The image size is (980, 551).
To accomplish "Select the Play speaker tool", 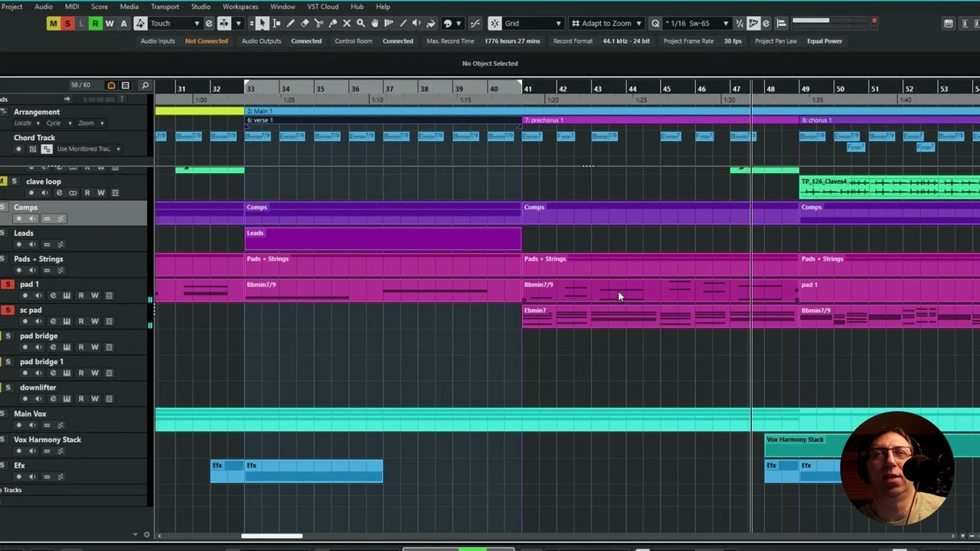I will (416, 23).
